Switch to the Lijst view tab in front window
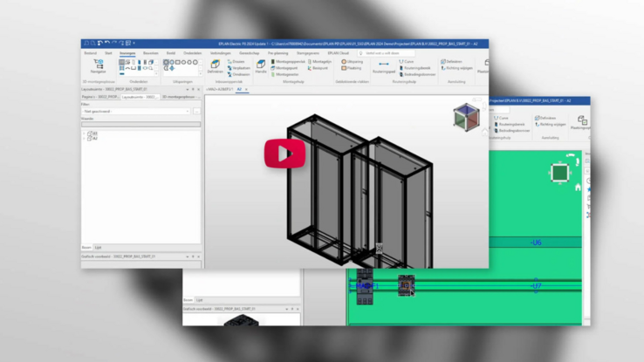 point(98,248)
